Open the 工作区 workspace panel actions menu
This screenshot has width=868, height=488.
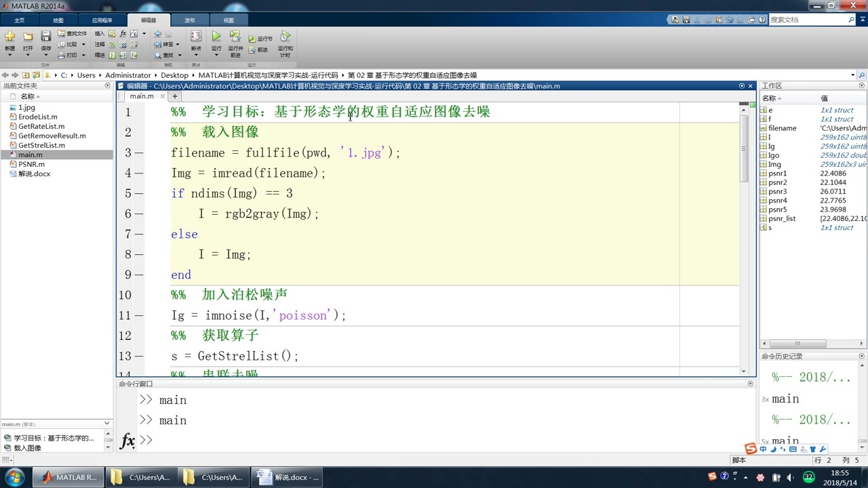(x=862, y=85)
